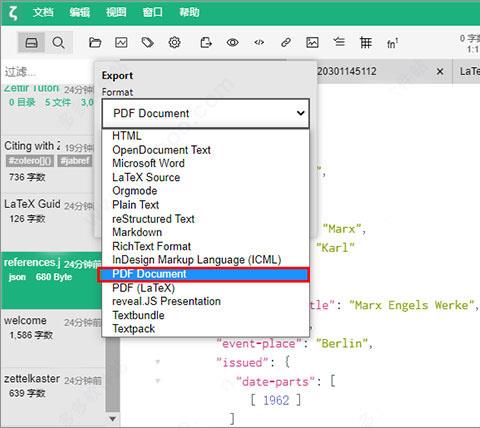This screenshot has width=480, height=428.
Task: Click the #jabref tag badge
Action: coord(75,161)
